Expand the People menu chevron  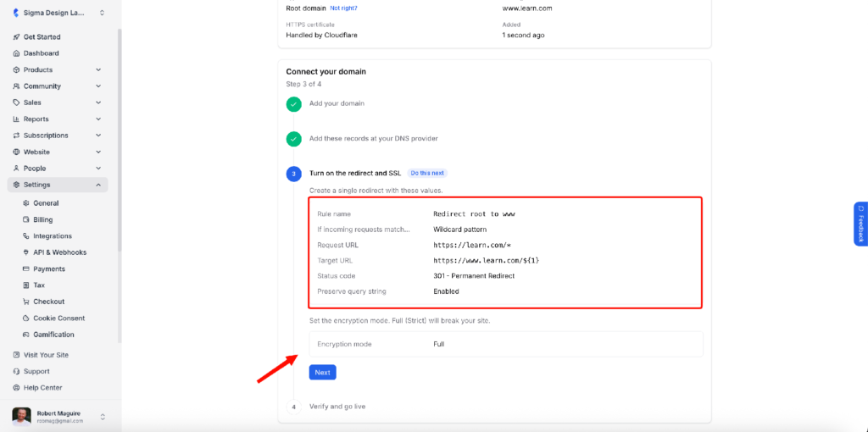point(98,169)
